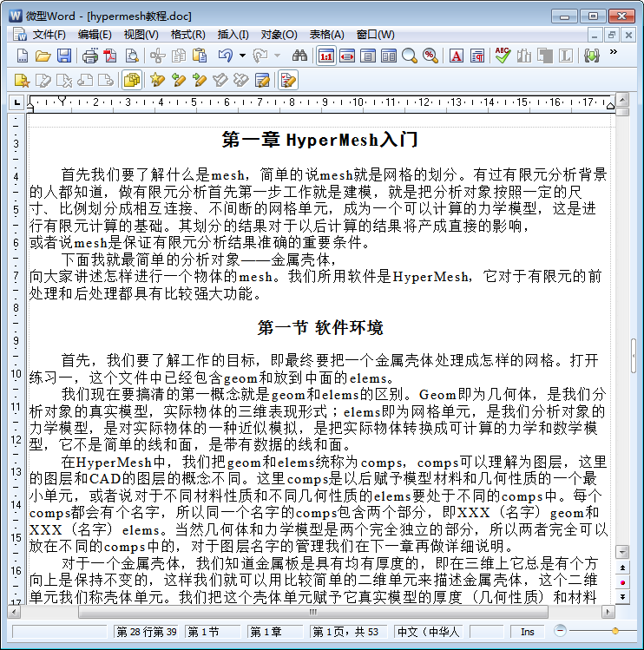Open the 文件(F) menu

(x=49, y=35)
